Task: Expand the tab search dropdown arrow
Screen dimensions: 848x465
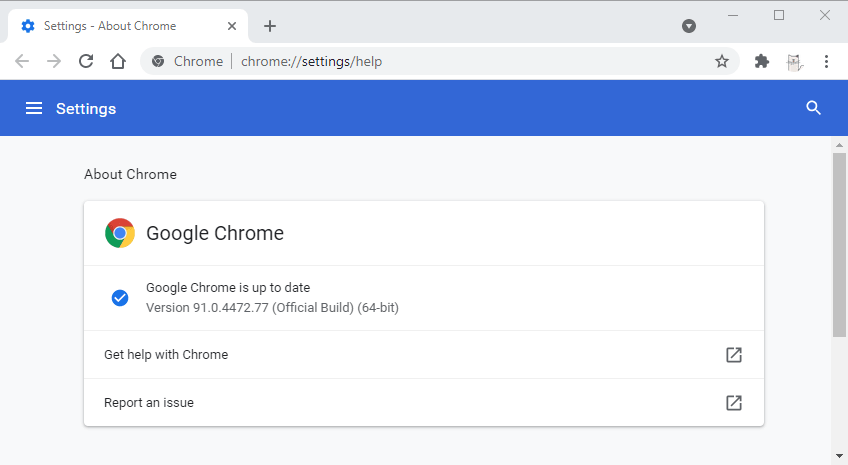Action: [x=689, y=26]
